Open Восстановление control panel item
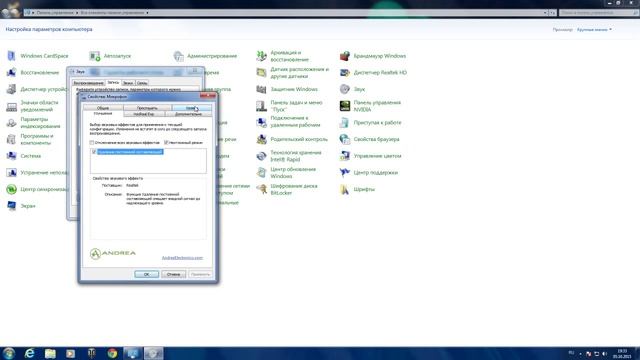640x360 pixels. tap(33, 73)
